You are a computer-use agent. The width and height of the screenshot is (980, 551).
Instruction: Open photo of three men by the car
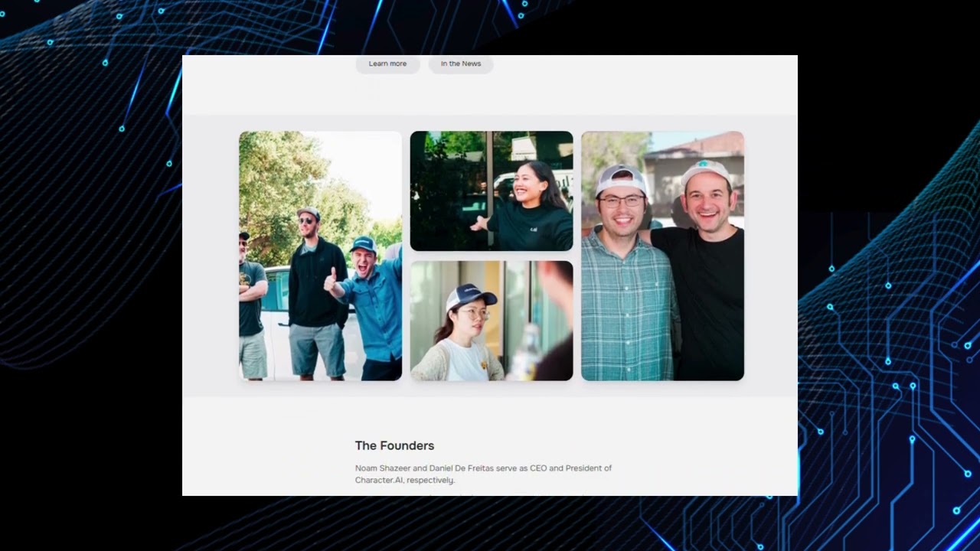click(320, 256)
